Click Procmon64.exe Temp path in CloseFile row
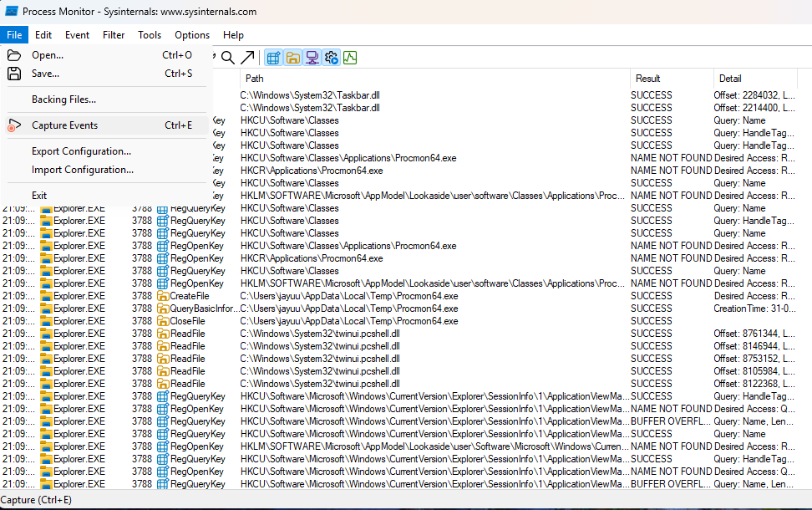This screenshot has height=510, width=812. click(x=349, y=321)
